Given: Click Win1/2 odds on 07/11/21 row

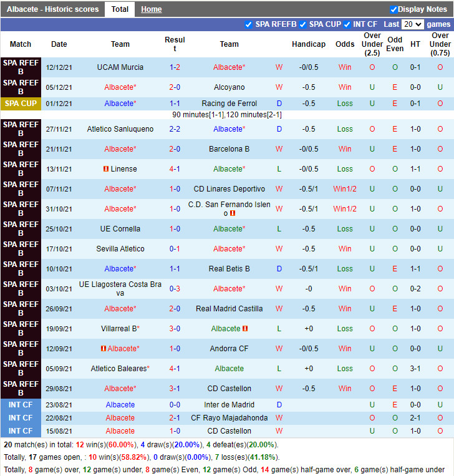Looking at the screenshot, I should (x=345, y=189).
